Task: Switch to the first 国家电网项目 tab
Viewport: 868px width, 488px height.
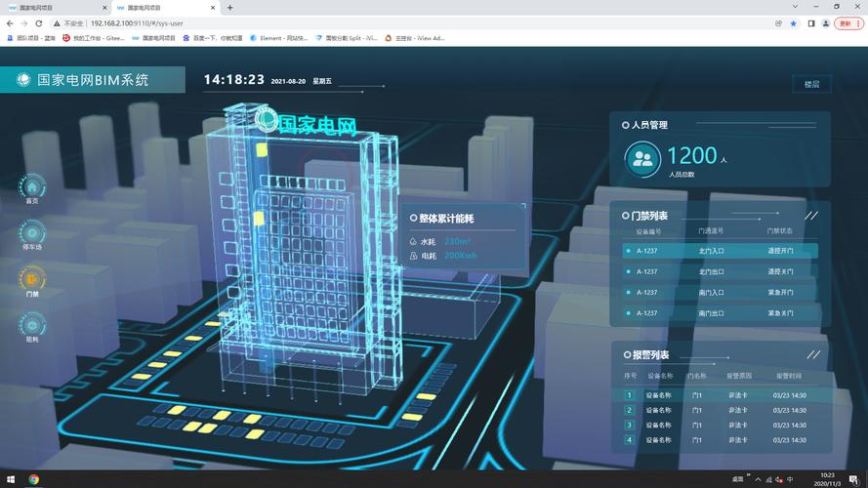Action: [56, 8]
